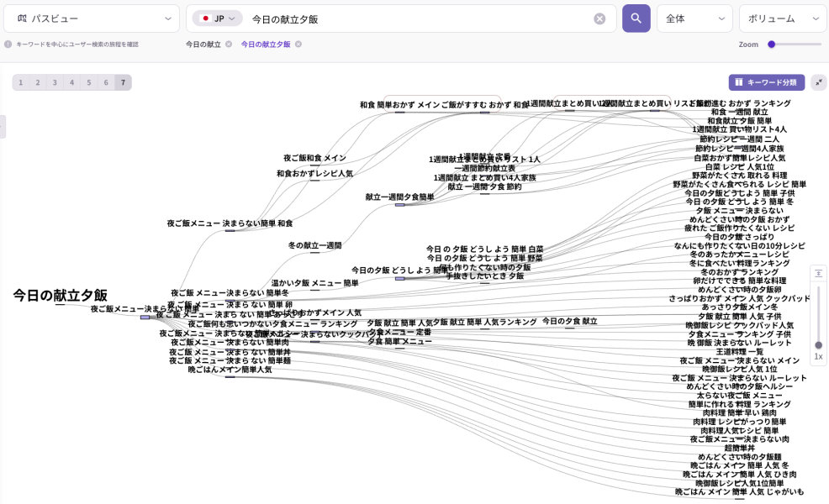This screenshot has width=829, height=504.
Task: Click the horizontal Zoom slider handle
Action: (771, 45)
